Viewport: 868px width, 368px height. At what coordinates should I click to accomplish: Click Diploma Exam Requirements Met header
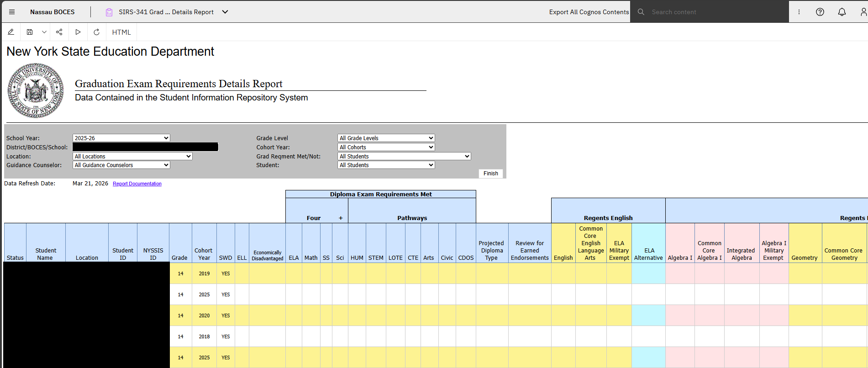[381, 194]
